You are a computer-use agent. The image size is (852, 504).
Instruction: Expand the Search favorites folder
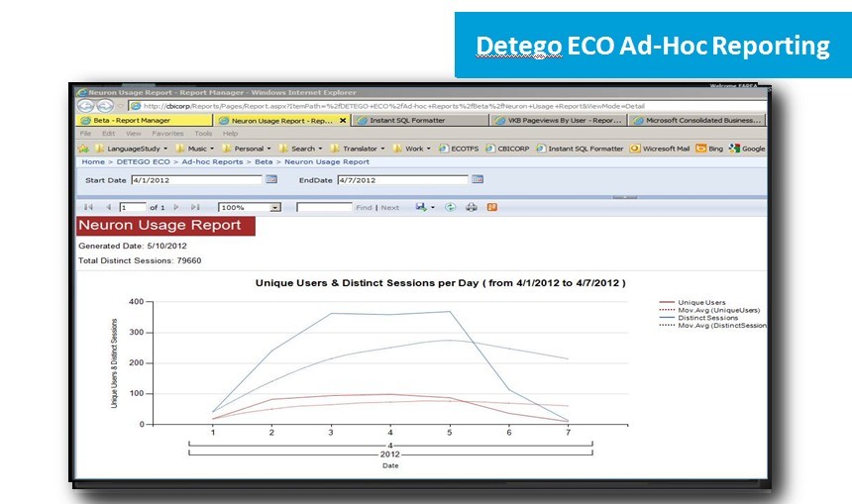point(300,149)
